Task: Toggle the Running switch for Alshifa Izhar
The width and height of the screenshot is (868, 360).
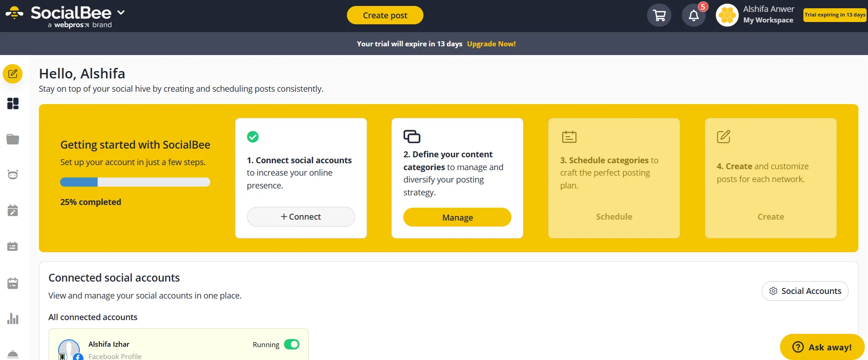Action: (291, 344)
